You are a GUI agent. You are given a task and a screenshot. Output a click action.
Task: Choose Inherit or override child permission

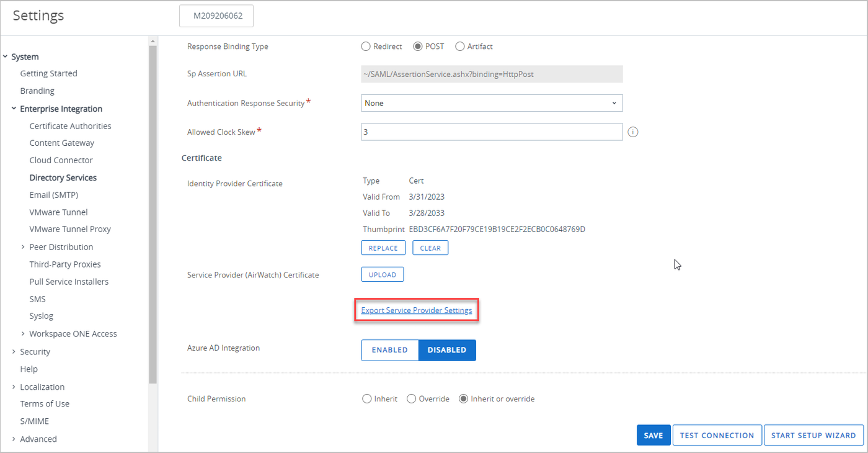[463, 399]
